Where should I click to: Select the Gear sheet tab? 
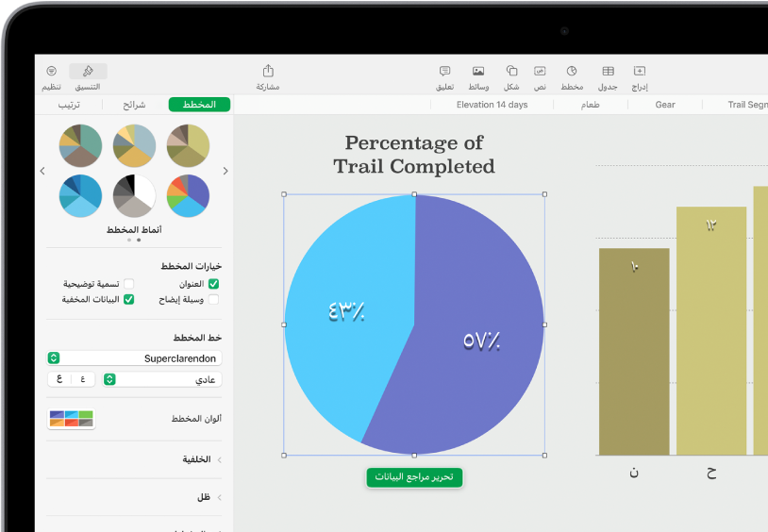pos(665,105)
